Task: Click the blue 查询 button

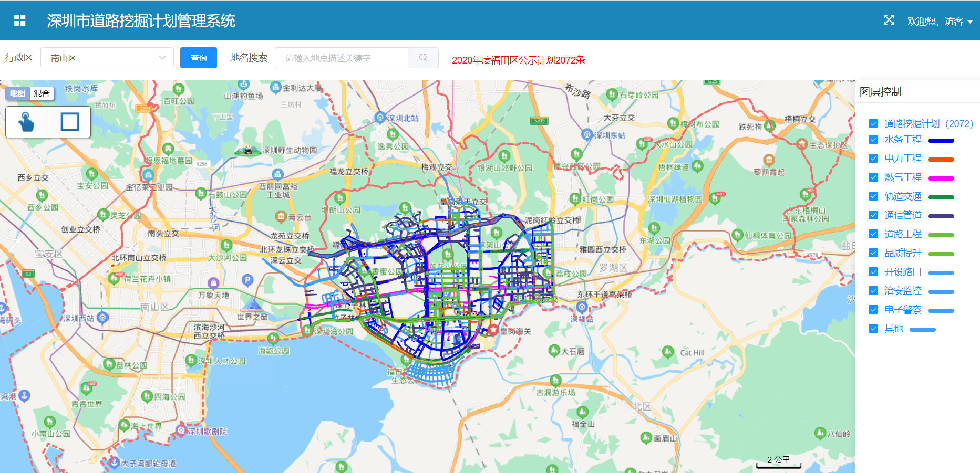Action: click(x=198, y=58)
